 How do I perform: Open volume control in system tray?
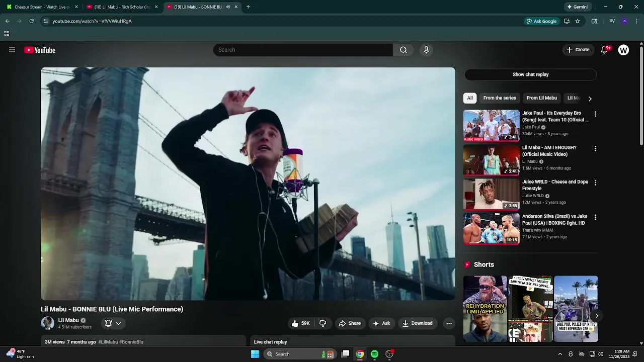pos(600,354)
